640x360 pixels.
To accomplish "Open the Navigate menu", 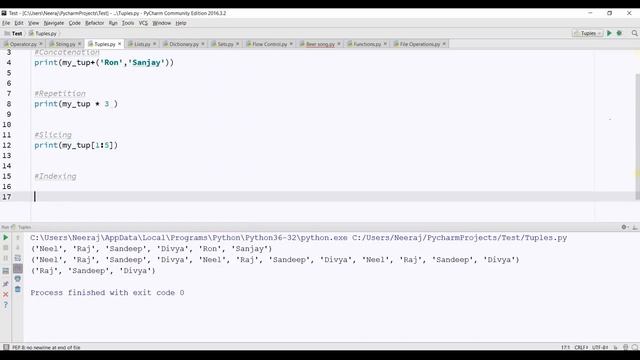I will (54, 23).
